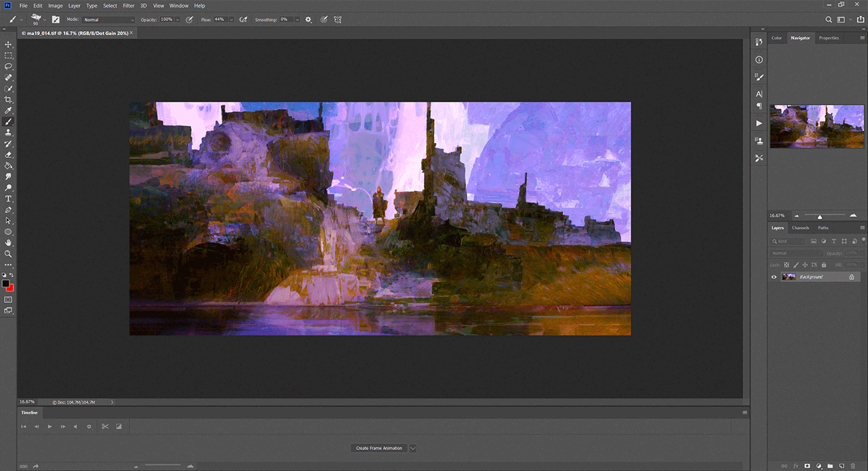This screenshot has height=471, width=868.
Task: Open smoothing options gear icon
Action: coord(309,20)
